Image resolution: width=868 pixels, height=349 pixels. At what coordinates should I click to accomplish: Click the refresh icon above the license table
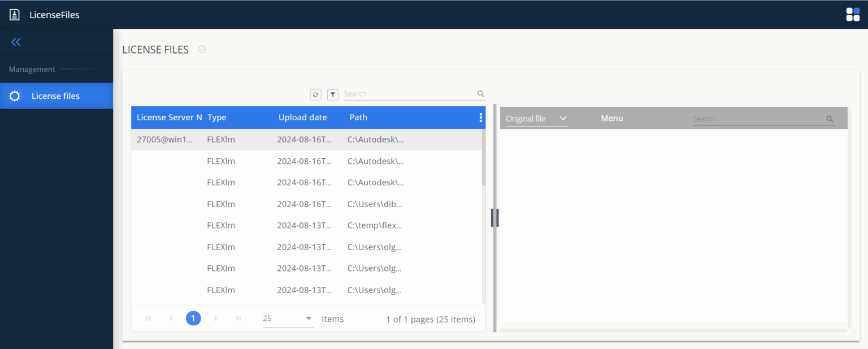coord(315,94)
